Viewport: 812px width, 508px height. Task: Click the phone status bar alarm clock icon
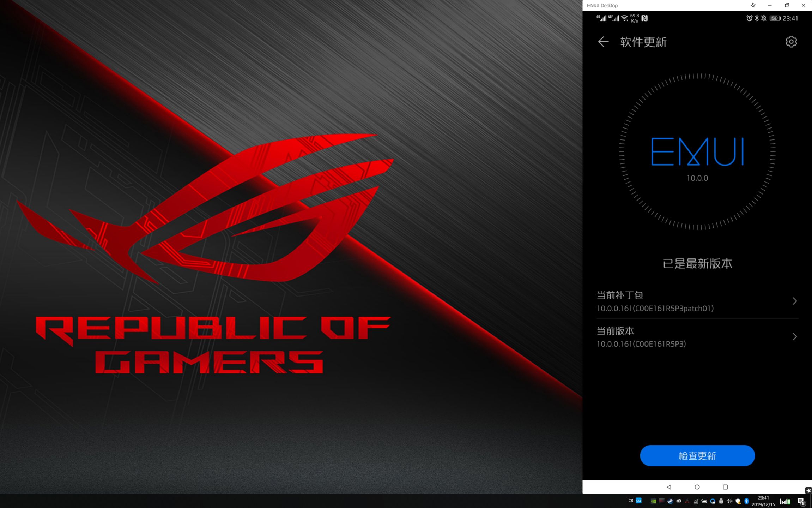pos(749,18)
